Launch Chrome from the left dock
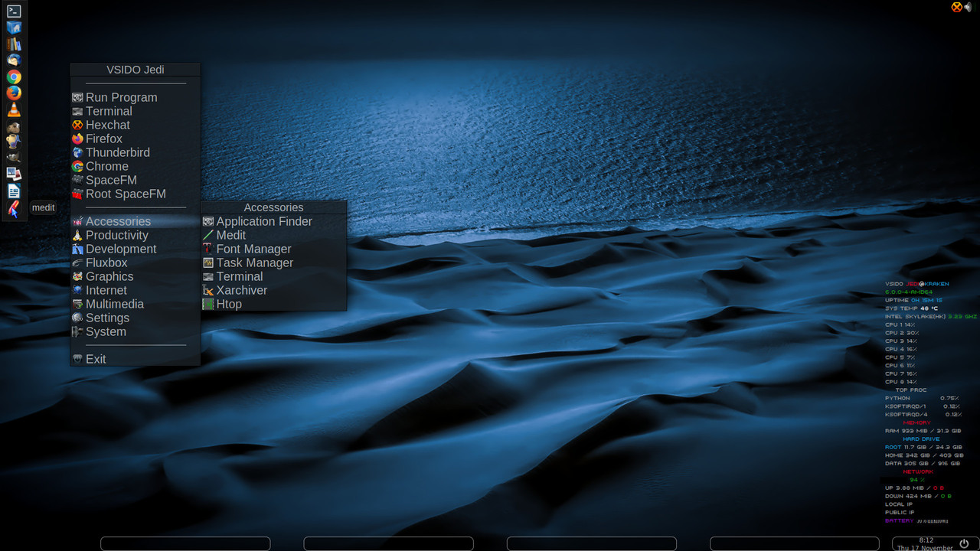 click(x=14, y=77)
